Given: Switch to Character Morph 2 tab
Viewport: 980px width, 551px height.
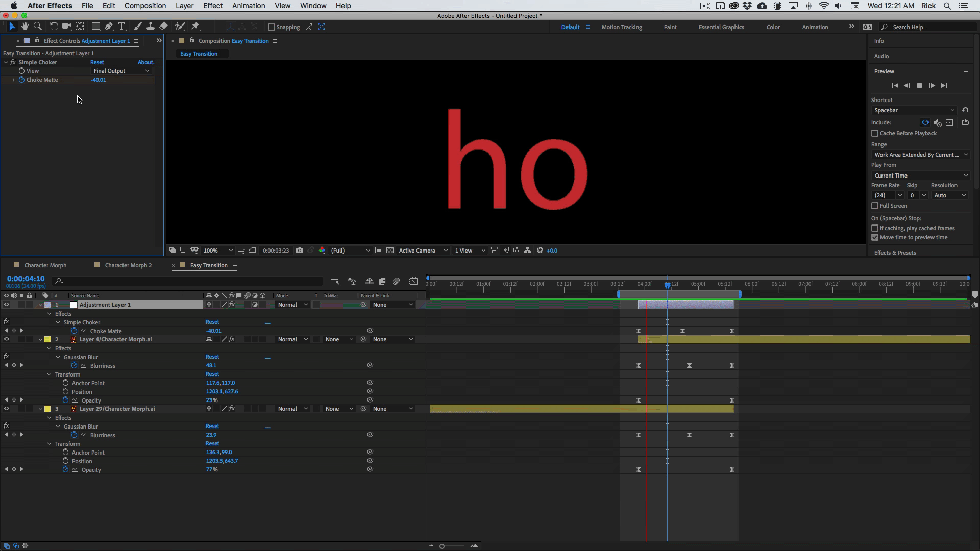Looking at the screenshot, I should pyautogui.click(x=128, y=265).
